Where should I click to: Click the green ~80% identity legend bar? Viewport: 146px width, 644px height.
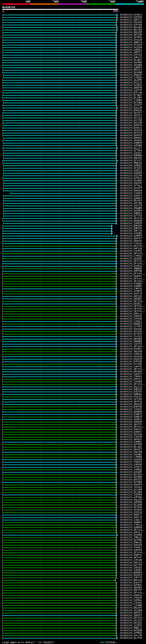click(101, 4)
